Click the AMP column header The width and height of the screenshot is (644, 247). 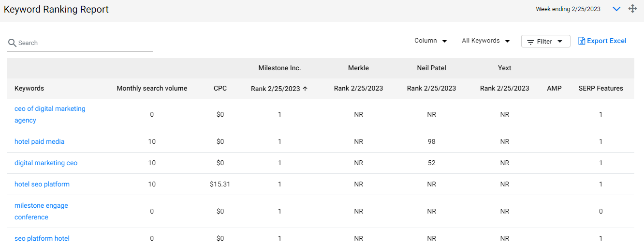(554, 89)
